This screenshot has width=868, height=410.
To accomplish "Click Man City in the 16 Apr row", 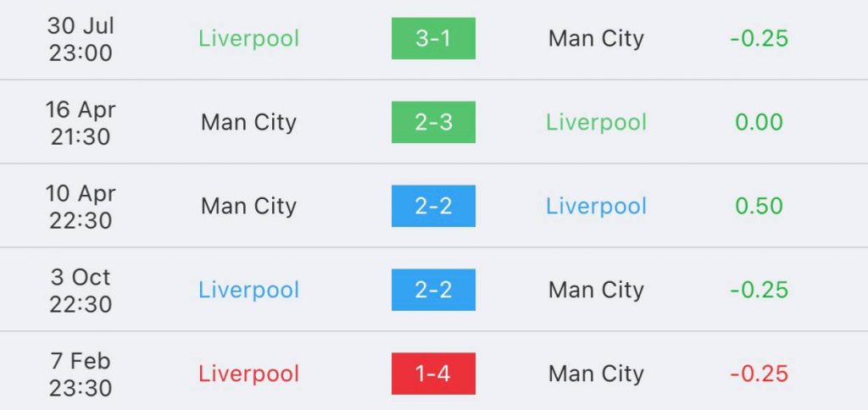I will 248,122.
